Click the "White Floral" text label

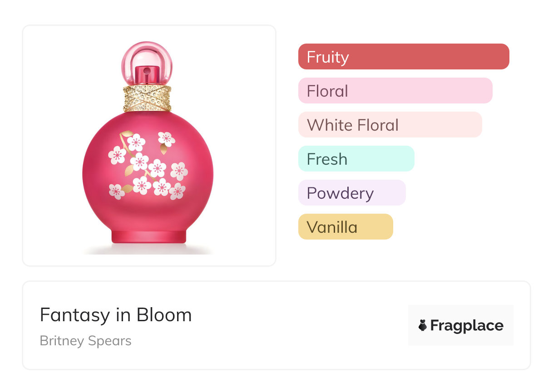click(x=353, y=125)
